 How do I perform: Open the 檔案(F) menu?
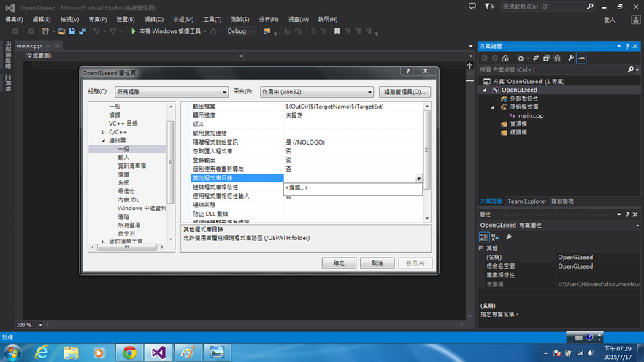(x=15, y=19)
